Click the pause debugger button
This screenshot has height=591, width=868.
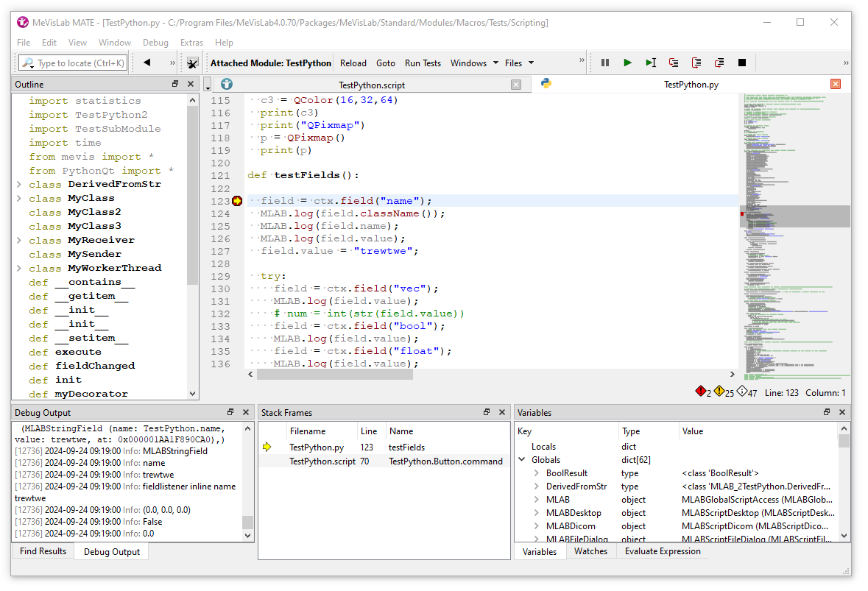pos(605,63)
